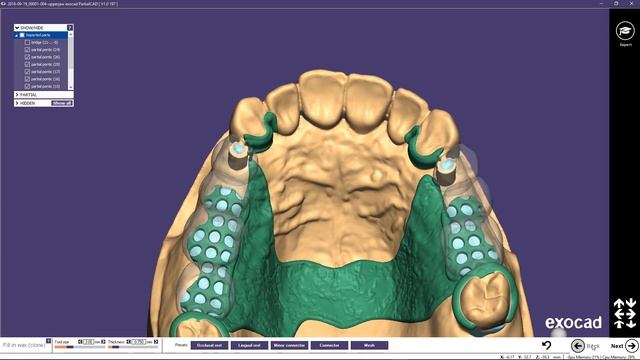
Task: Select the Lingual rest preset
Action: 249,345
